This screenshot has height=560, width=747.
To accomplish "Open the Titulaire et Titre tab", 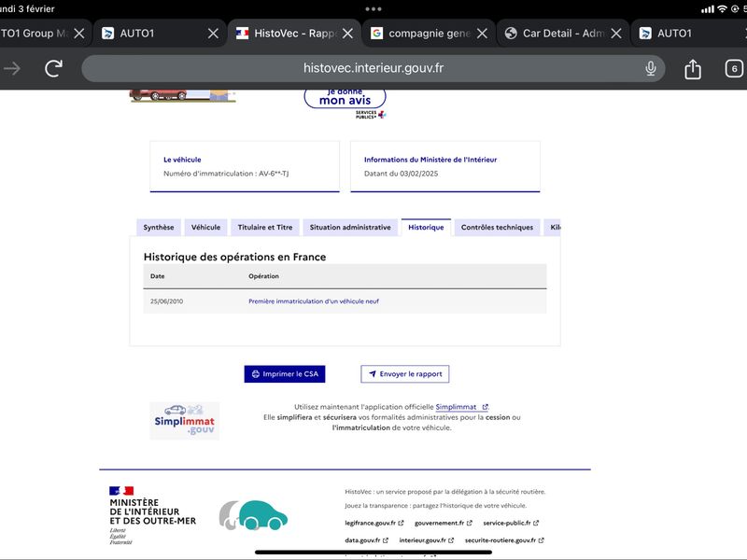I will pos(265,227).
